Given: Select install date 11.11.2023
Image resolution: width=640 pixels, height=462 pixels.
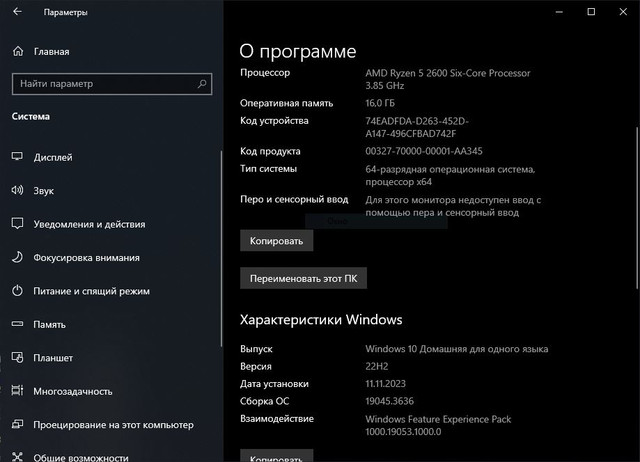Looking at the screenshot, I should (x=385, y=384).
